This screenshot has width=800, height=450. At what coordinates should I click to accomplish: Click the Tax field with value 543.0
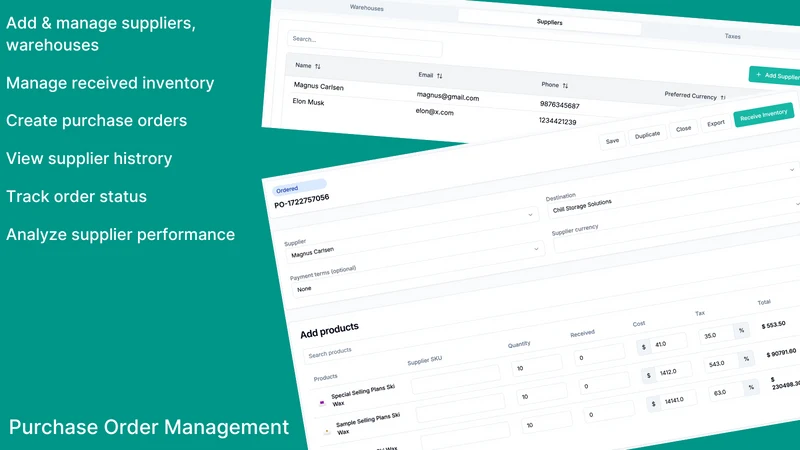click(x=722, y=363)
